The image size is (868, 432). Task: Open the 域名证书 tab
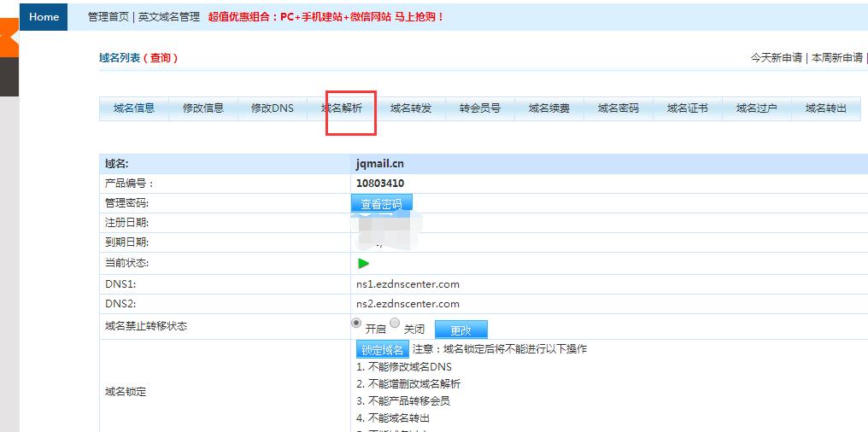(688, 108)
